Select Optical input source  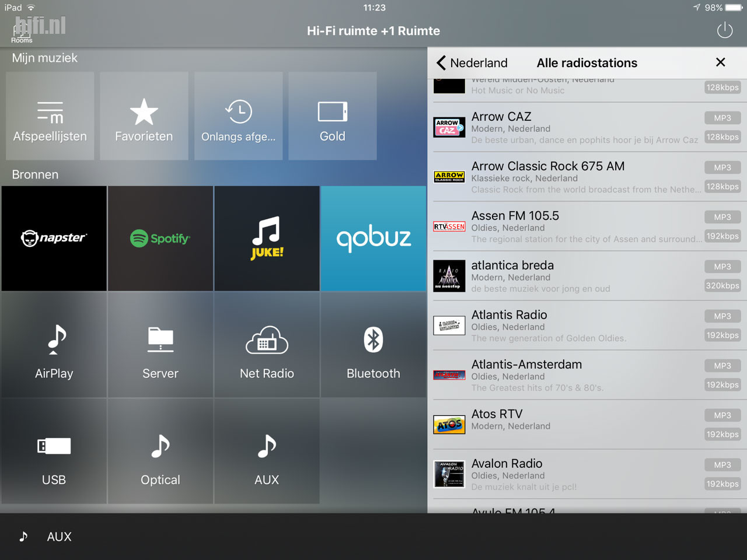click(x=160, y=452)
